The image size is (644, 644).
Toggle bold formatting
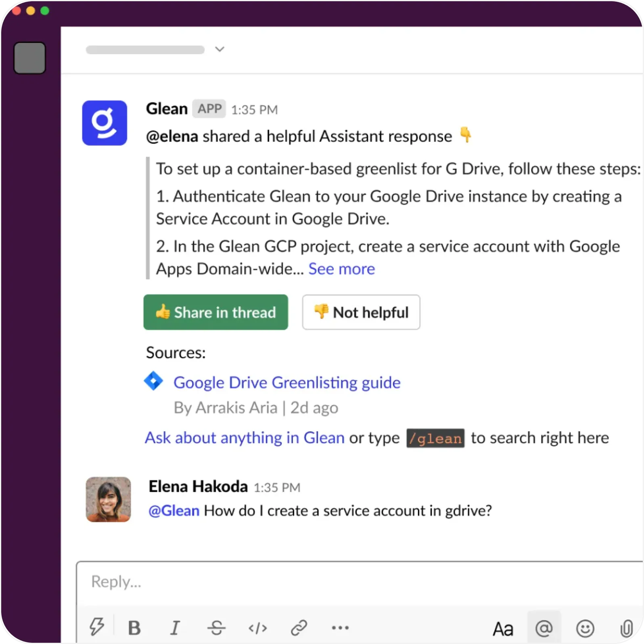click(134, 628)
